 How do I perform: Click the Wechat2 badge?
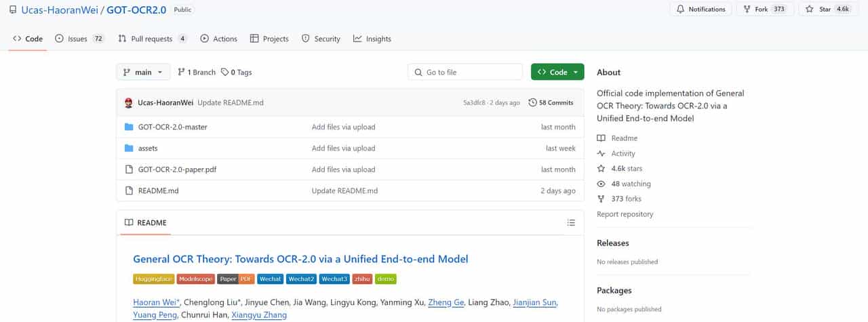(301, 279)
